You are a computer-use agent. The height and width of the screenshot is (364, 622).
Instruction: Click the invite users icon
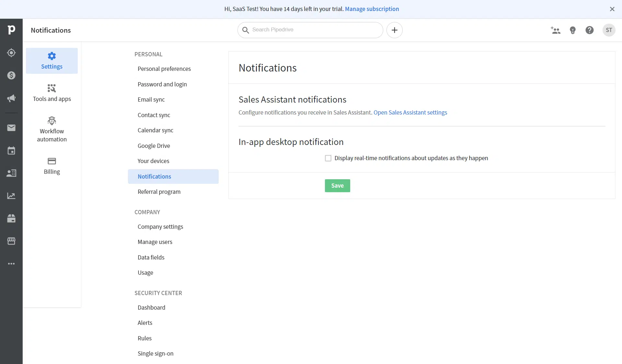coord(556,30)
